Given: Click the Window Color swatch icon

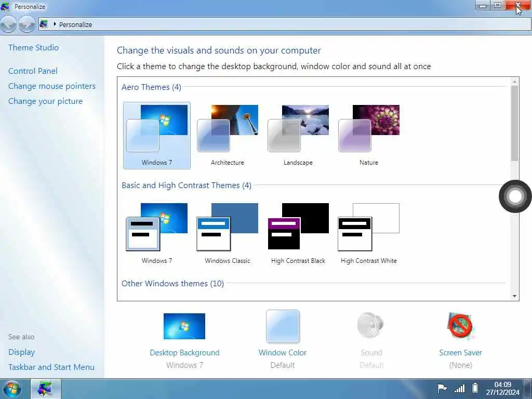Looking at the screenshot, I should tap(283, 326).
